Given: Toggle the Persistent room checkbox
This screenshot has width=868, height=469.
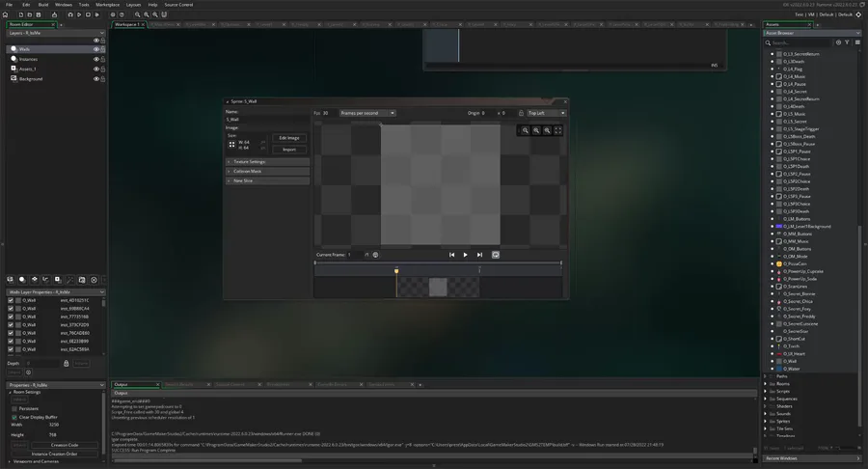Looking at the screenshot, I should (14, 408).
